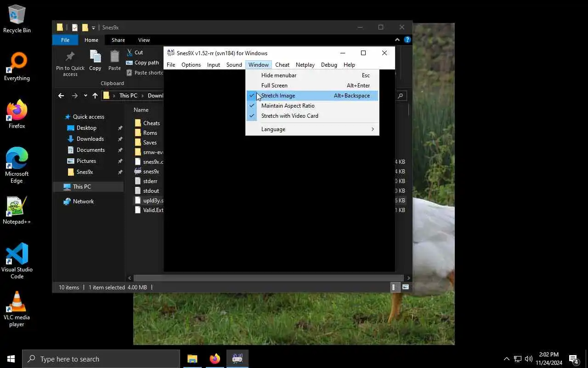Open the Sound menu
Screen dimensions: 588x368
coord(234,65)
